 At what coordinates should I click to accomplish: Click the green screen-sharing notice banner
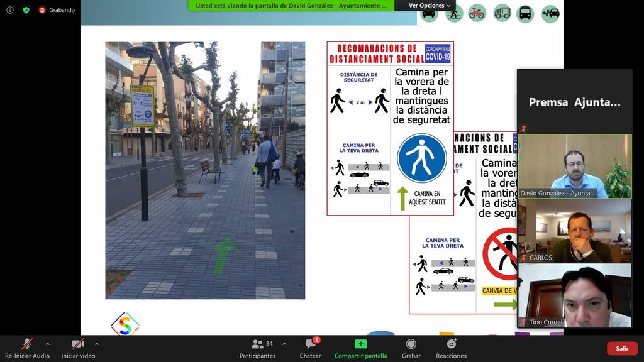coord(291,5)
